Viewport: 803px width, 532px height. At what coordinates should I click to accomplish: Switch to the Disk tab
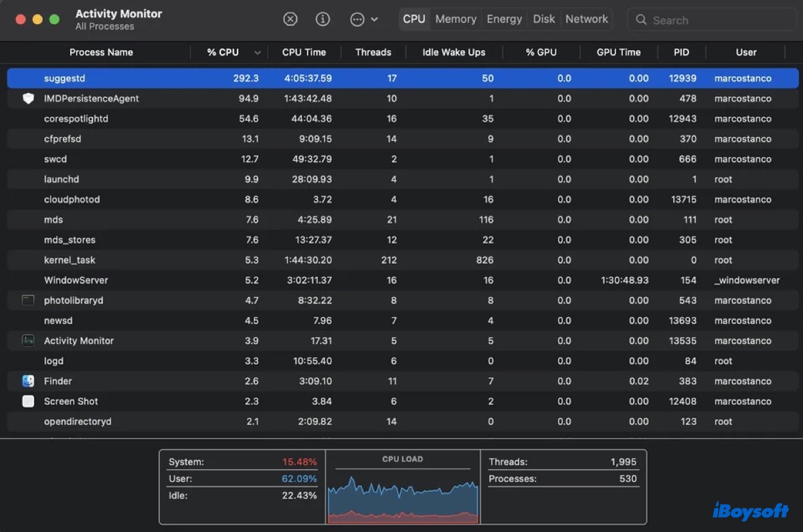[x=544, y=19]
